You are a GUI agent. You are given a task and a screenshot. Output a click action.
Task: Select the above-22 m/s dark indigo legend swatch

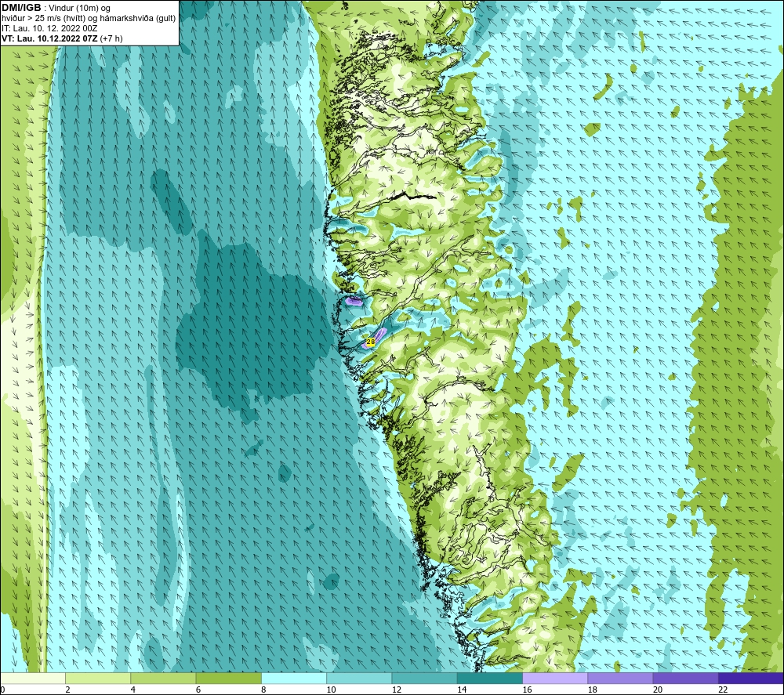coord(751,678)
